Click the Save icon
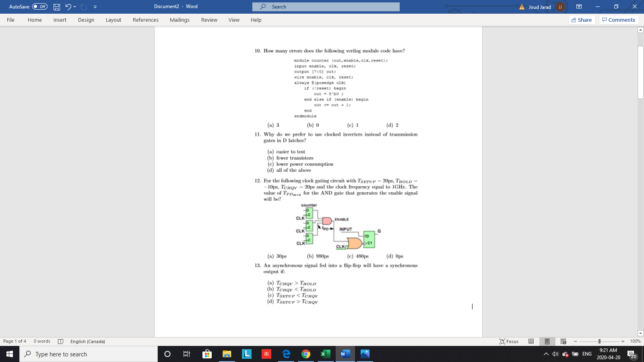 point(56,6)
